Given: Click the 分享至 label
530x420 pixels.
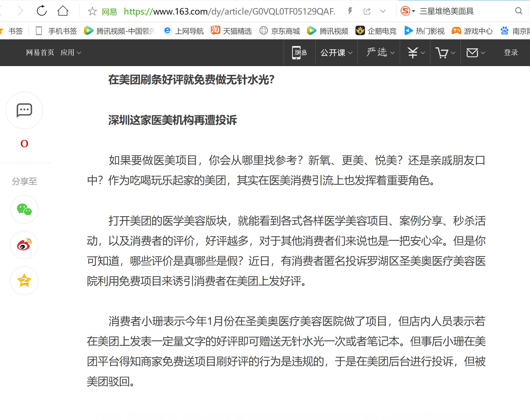Looking at the screenshot, I should click(24, 181).
